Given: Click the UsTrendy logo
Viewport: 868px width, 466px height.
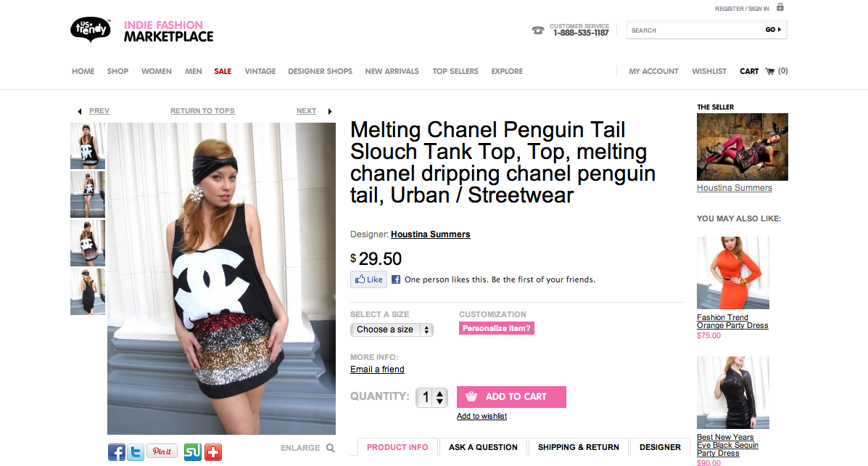Looking at the screenshot, I should [x=91, y=30].
